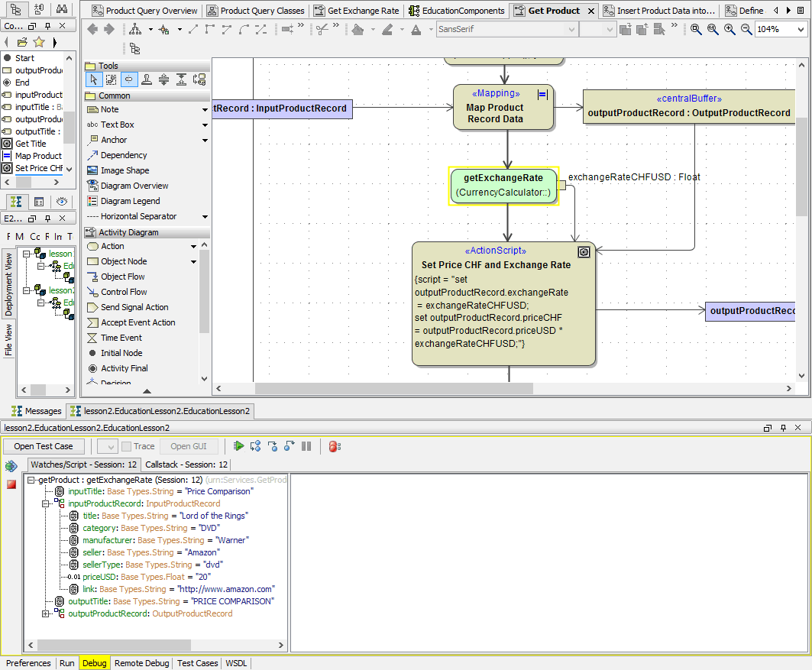This screenshot has width=812, height=670.
Task: Toggle the sticky button in Tools palette
Action: pos(129,79)
